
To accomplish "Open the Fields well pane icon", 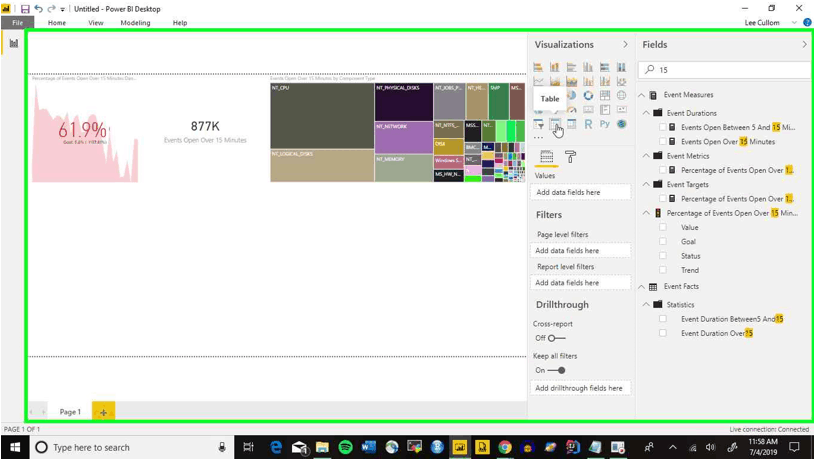I will click(x=546, y=157).
